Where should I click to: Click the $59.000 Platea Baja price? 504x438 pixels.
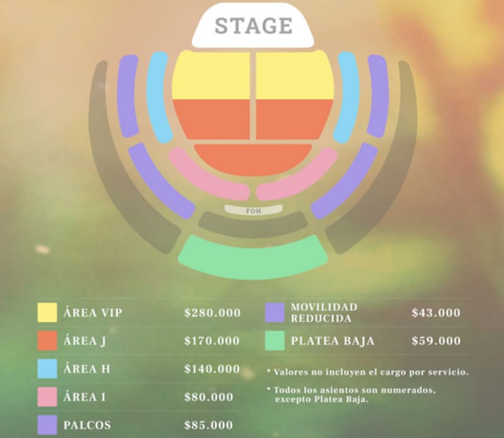(436, 341)
